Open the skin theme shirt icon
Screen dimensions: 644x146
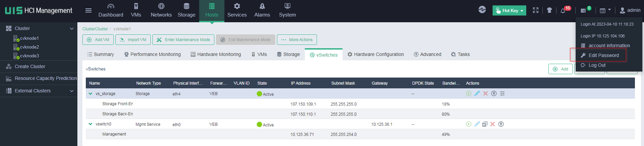[549, 10]
